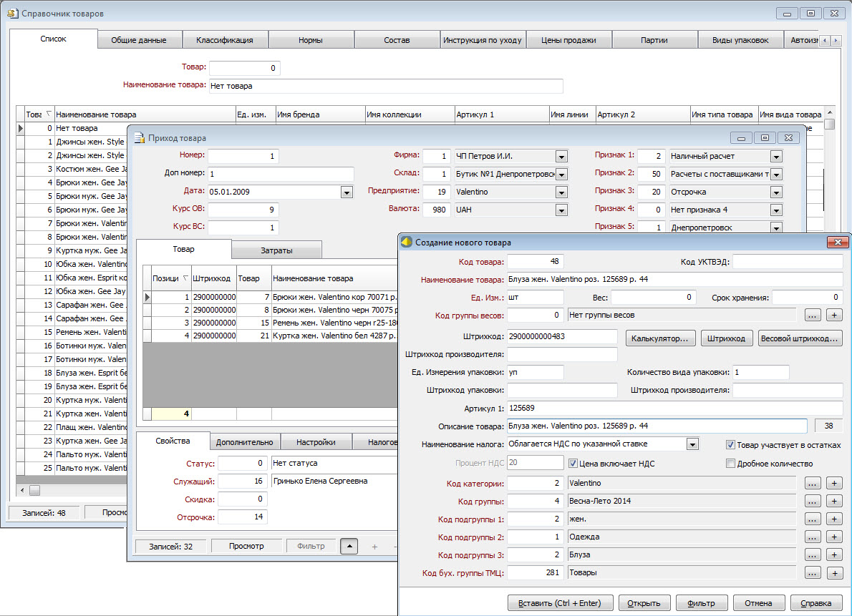Click the Фильтр button in new product dialog

point(701,603)
